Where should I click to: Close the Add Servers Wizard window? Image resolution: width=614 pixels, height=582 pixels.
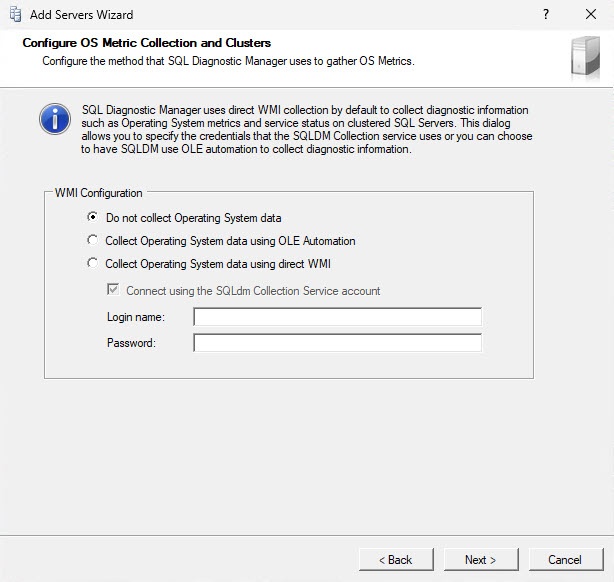[x=591, y=14]
